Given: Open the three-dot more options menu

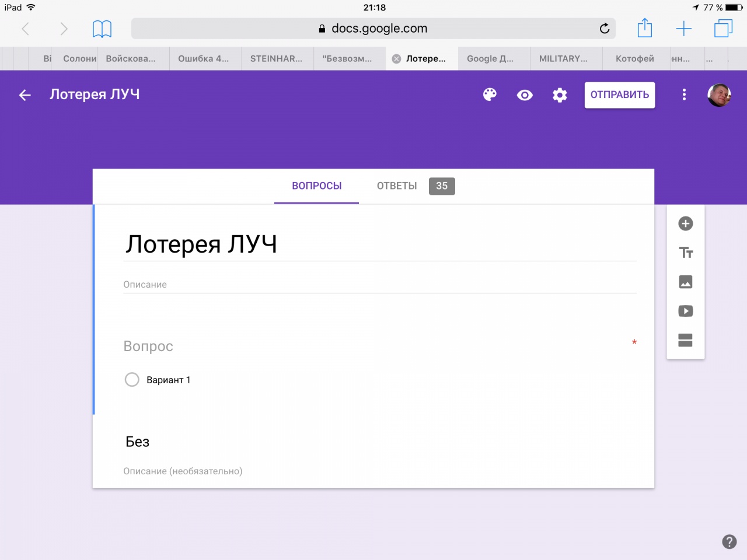Looking at the screenshot, I should pos(684,95).
